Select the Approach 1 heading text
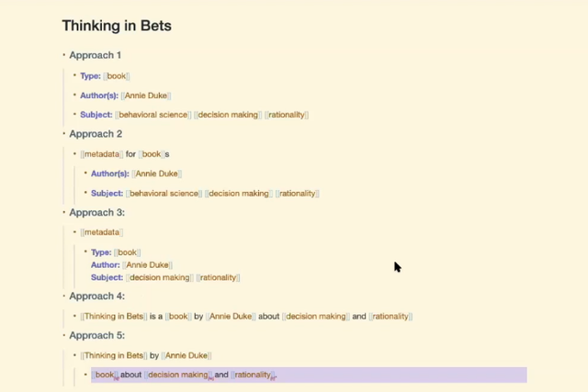 [x=96, y=55]
